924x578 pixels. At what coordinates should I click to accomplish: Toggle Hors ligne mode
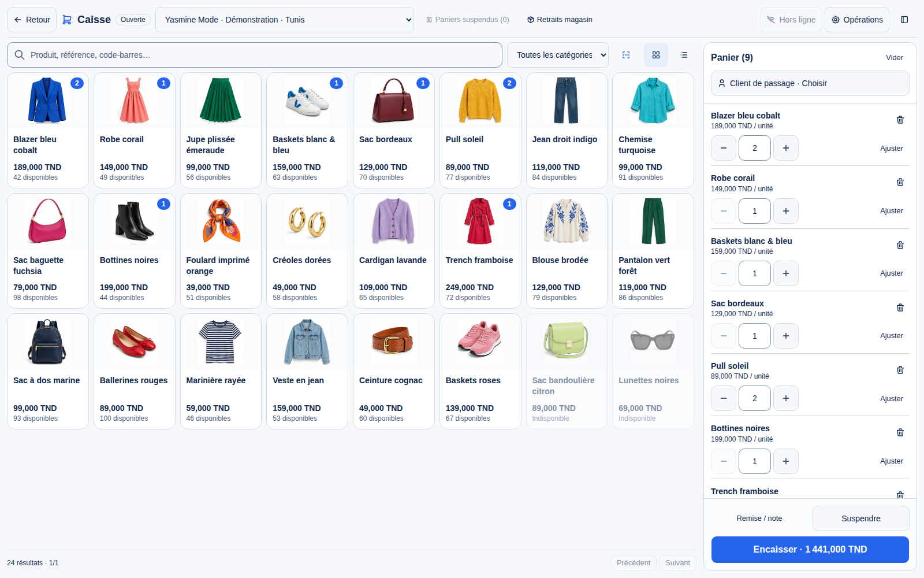pyautogui.click(x=791, y=20)
